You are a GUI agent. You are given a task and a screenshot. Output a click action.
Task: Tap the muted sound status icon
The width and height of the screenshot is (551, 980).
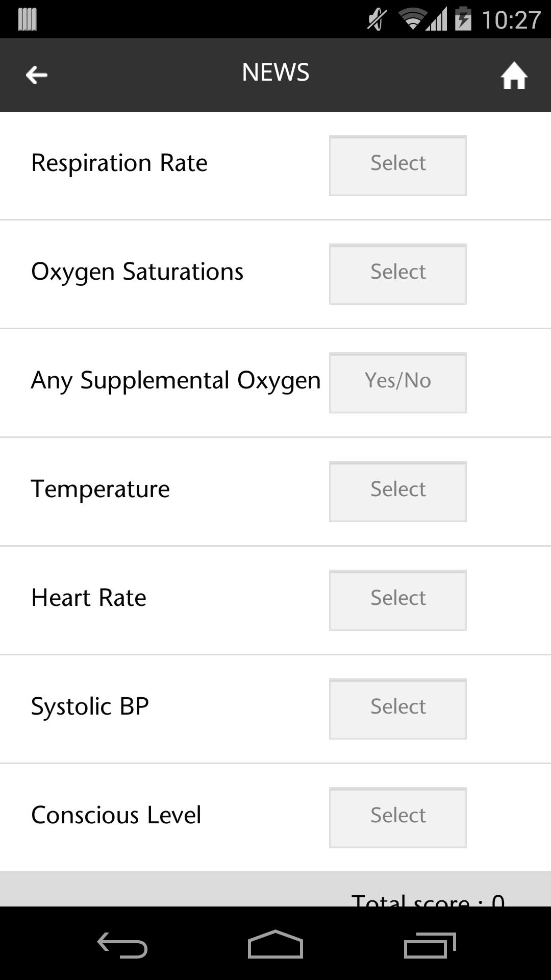[377, 20]
